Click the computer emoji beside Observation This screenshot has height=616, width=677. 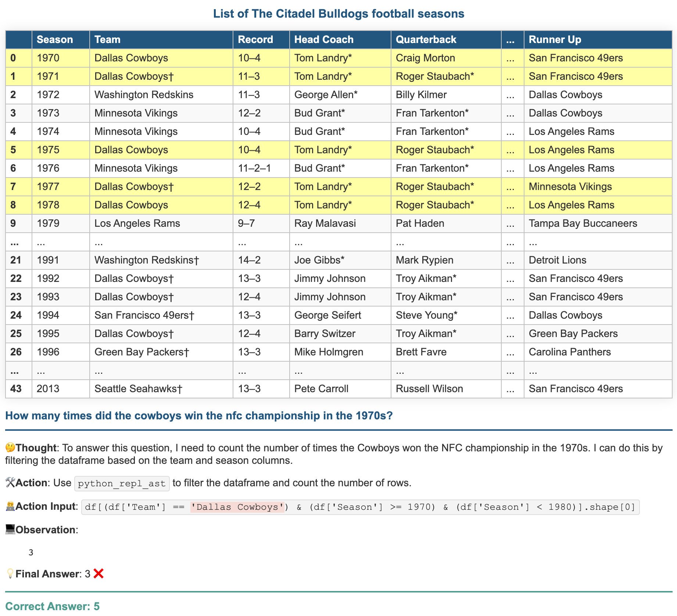(10, 530)
